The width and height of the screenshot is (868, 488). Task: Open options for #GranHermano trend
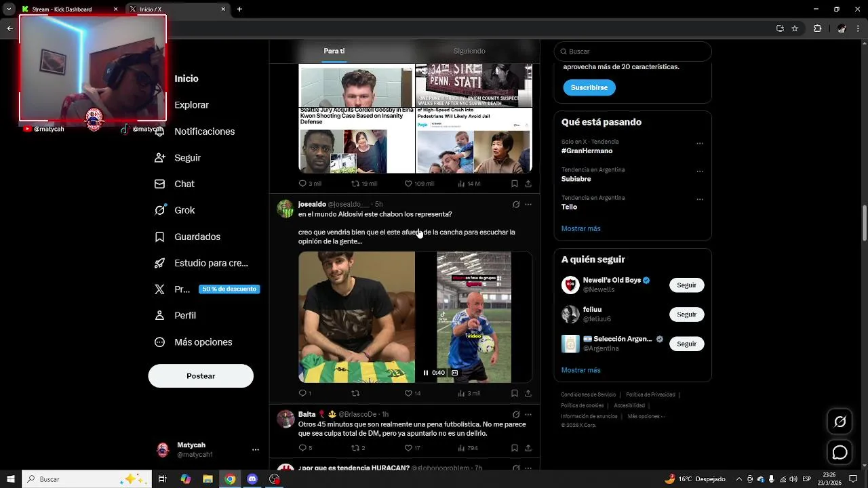pos(700,144)
